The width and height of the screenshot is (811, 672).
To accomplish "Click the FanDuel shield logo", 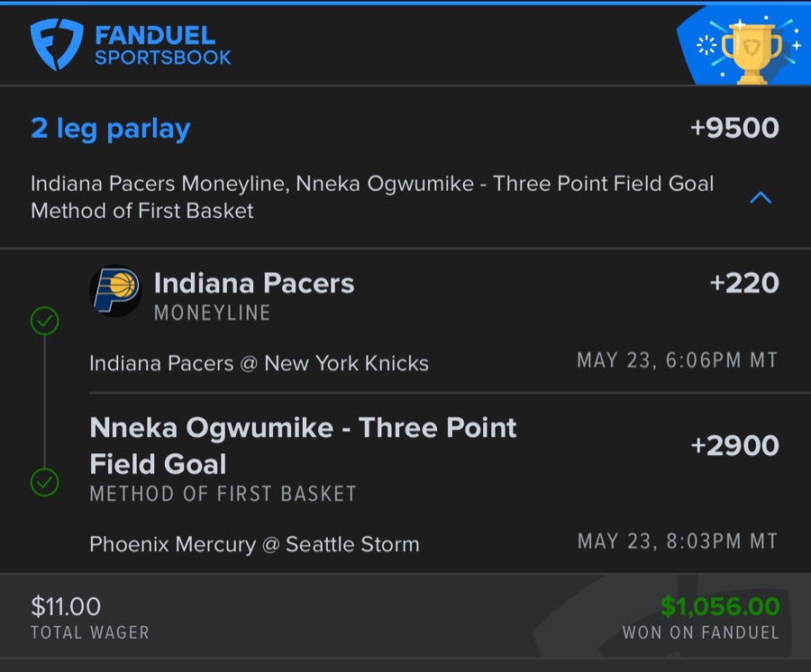I will pyautogui.click(x=56, y=43).
